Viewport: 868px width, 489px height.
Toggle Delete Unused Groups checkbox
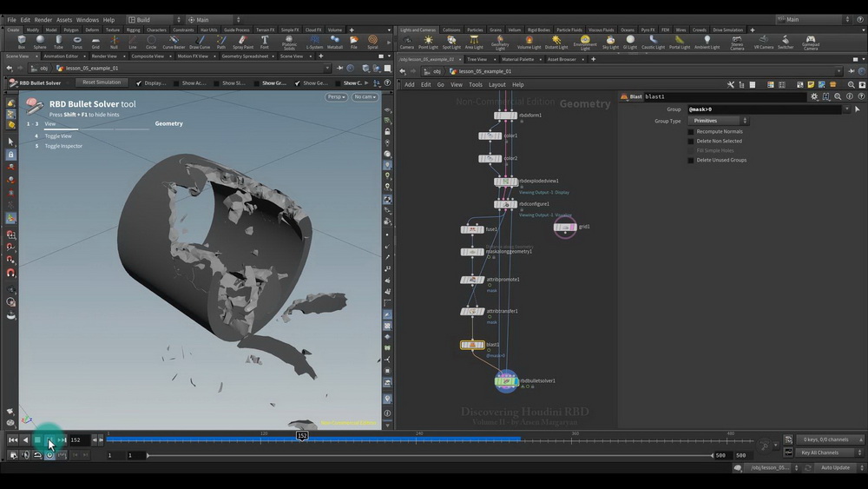click(690, 160)
